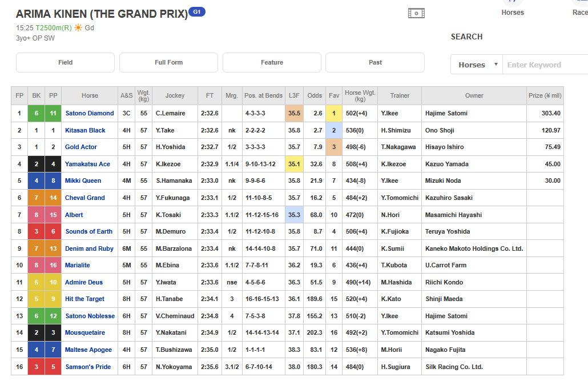This screenshot has width=588, height=385.
Task: Open the Horses search category dropdown
Action: click(x=477, y=65)
